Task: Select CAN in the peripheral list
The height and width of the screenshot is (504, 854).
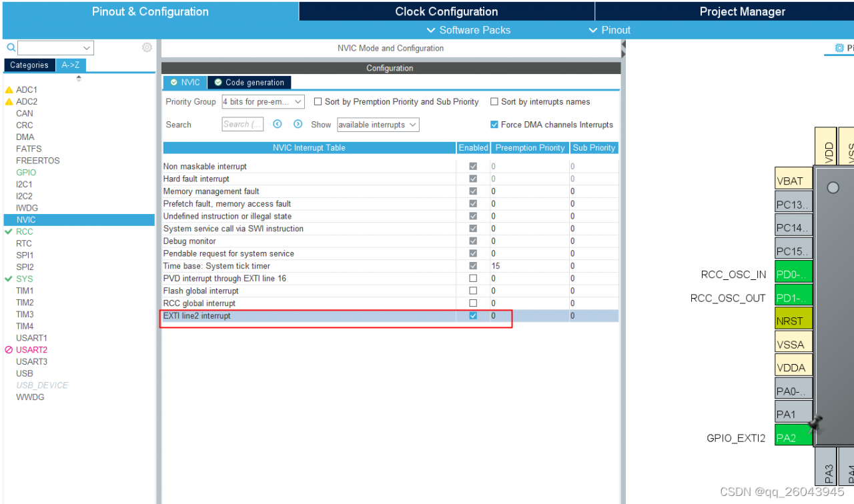Action: click(25, 113)
